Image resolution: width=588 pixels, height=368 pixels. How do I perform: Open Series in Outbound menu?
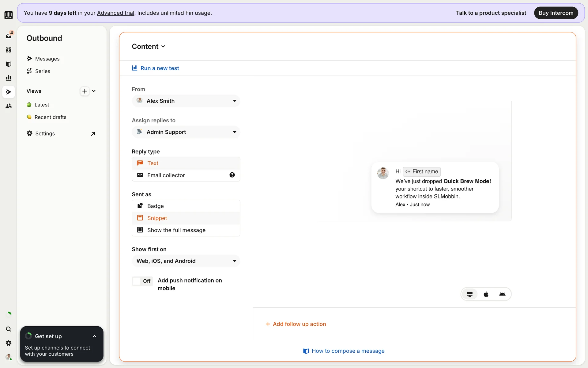[43, 71]
